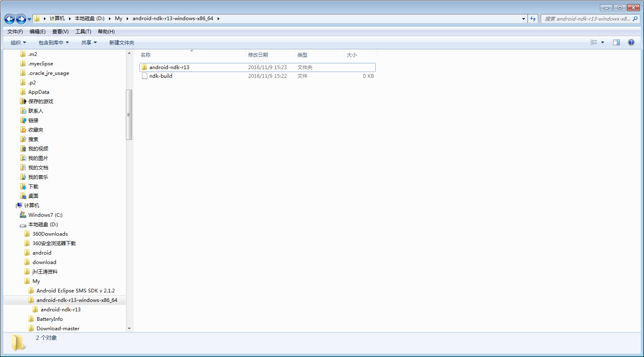Image resolution: width=644 pixels, height=357 pixels.
Task: Refresh the address bar location
Action: pos(533,19)
